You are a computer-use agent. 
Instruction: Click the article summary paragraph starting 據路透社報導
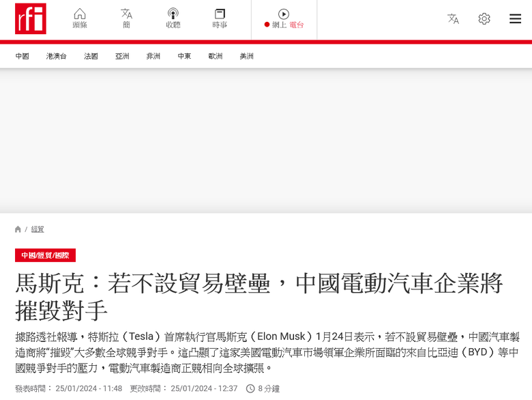[x=267, y=352]
